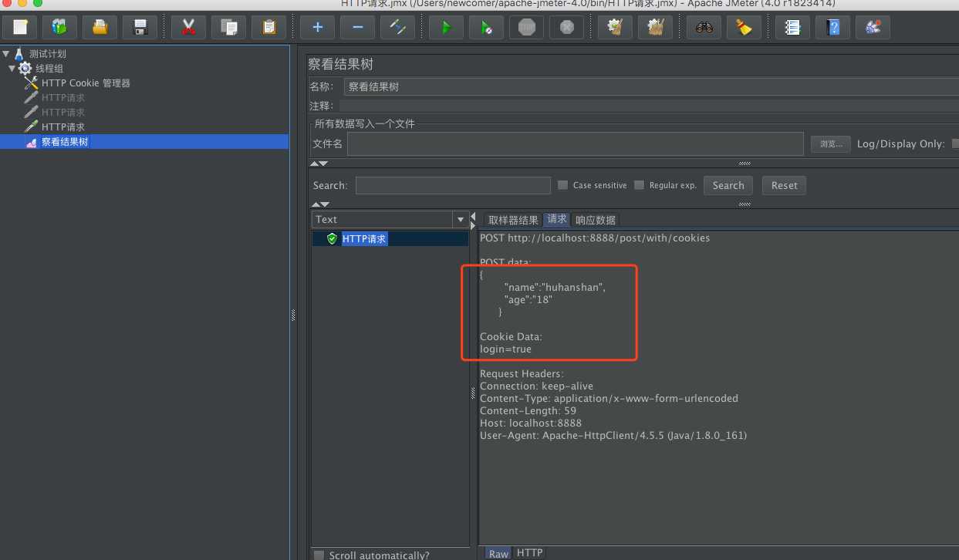Click the New test plan toolbar icon
This screenshot has width=959, height=560.
(x=19, y=27)
